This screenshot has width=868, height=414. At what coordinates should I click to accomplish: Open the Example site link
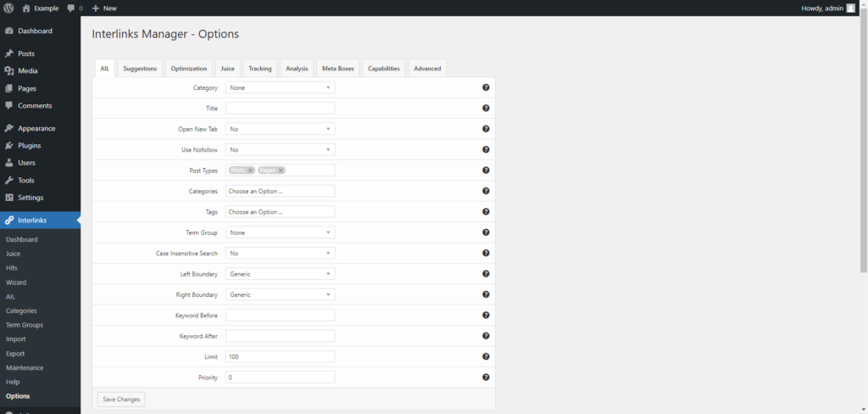(41, 8)
